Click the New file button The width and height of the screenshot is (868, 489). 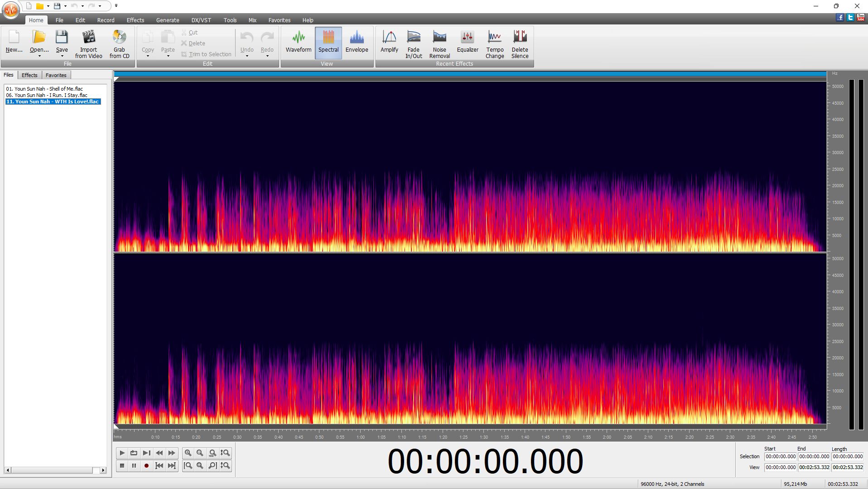[x=14, y=43]
